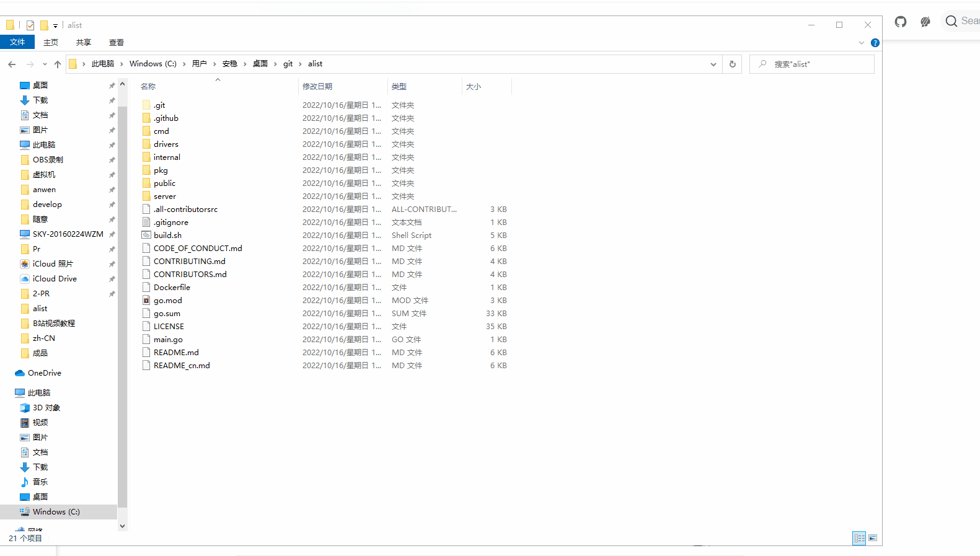Screen dimensions: 980x556
Task: Select the build.sh file icon
Action: 146,235
